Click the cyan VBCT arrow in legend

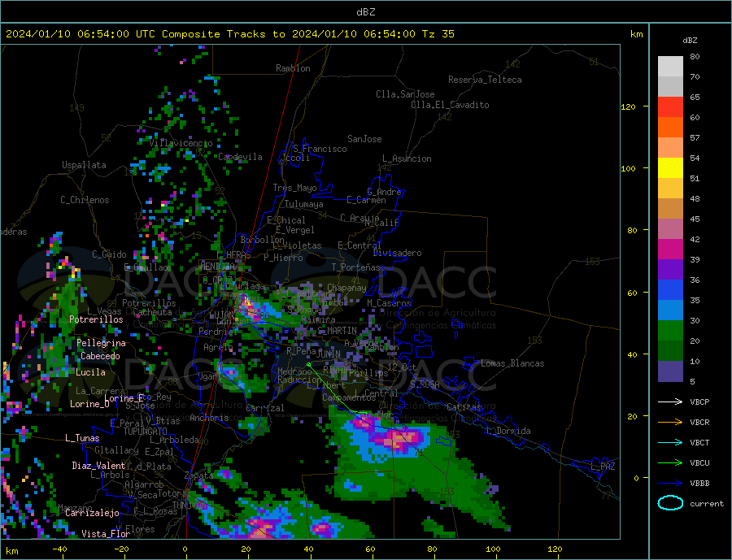(670, 442)
